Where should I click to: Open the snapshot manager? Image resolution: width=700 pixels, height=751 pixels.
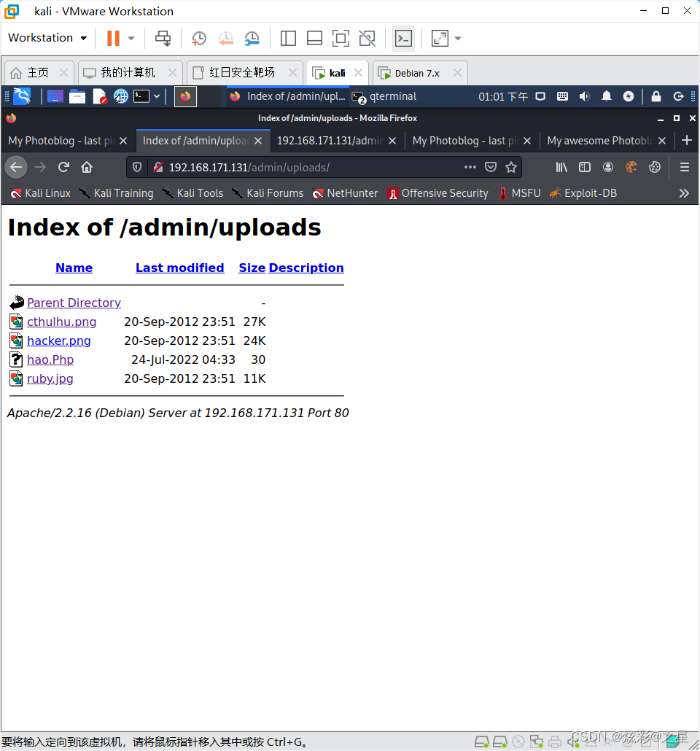click(x=252, y=39)
